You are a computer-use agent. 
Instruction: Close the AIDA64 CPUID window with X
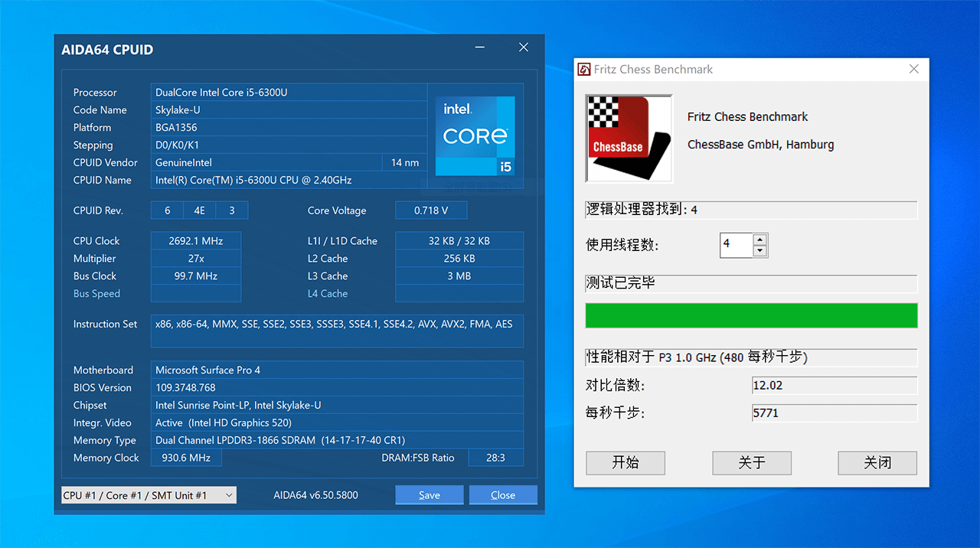coord(524,47)
